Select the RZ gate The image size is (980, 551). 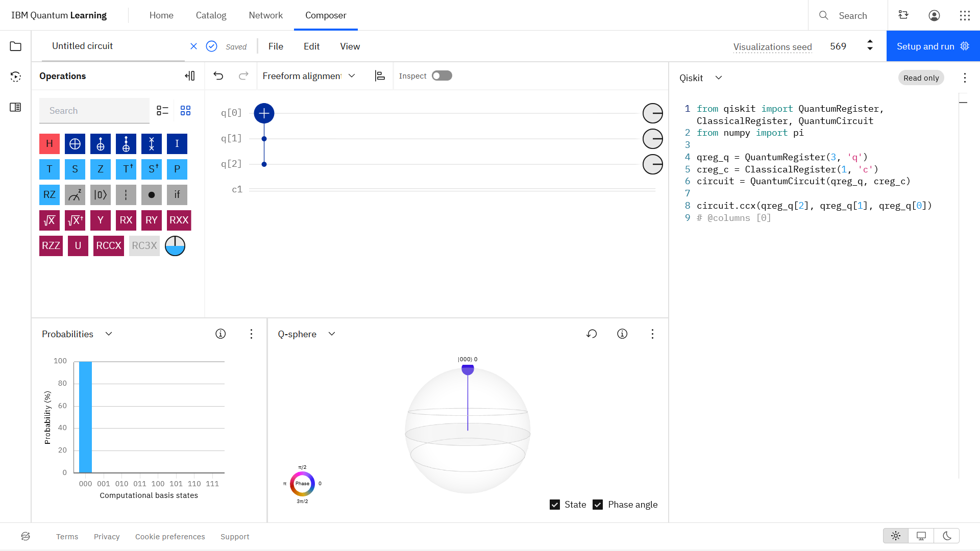(50, 195)
